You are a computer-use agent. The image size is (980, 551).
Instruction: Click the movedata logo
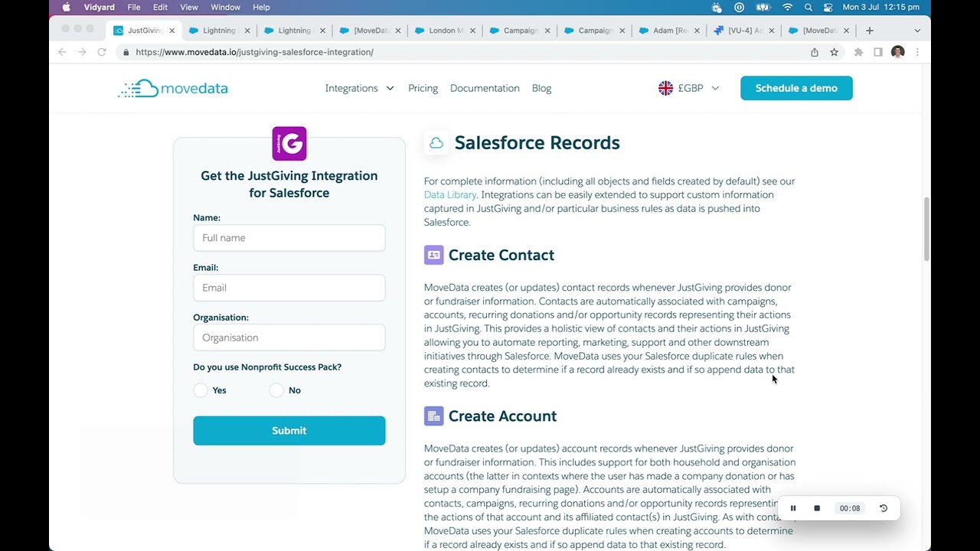pos(173,88)
